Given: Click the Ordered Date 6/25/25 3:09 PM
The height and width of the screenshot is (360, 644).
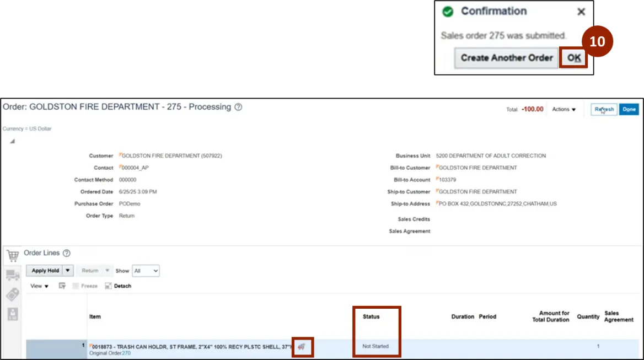Looking at the screenshot, I should click(x=138, y=192).
